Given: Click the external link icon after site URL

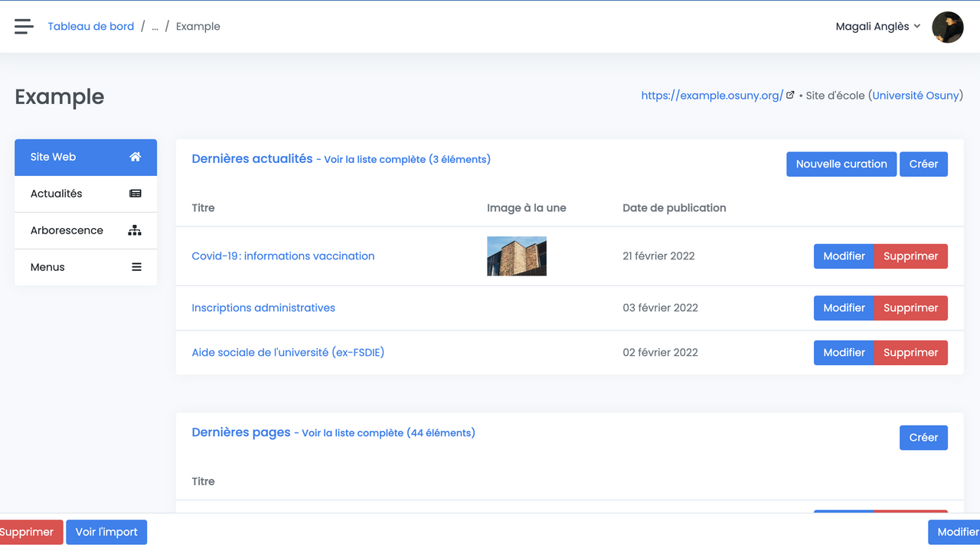Looking at the screenshot, I should (x=790, y=95).
